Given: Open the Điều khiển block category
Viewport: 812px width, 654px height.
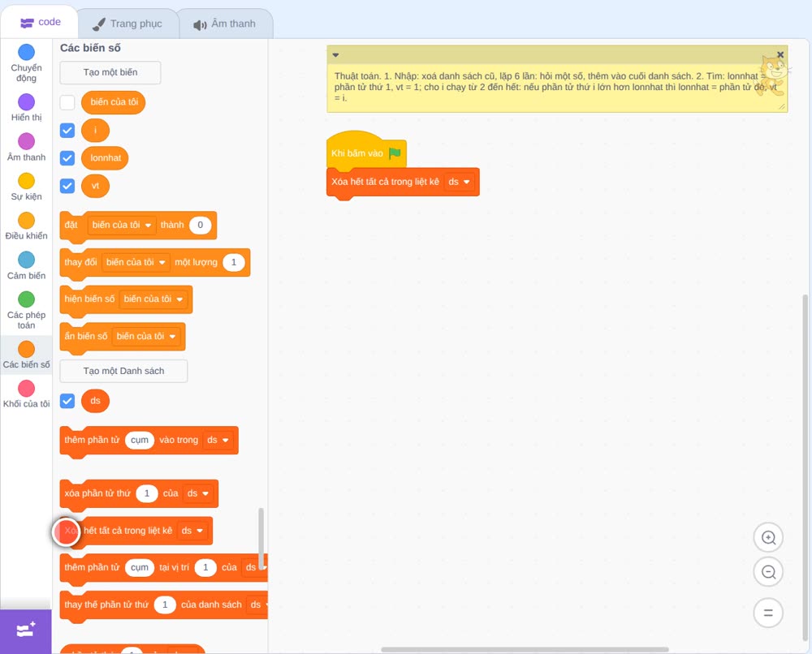Looking at the screenshot, I should [26, 226].
